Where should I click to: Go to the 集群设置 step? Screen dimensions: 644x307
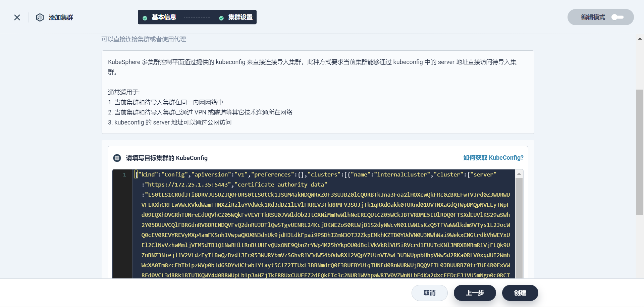coord(240,17)
